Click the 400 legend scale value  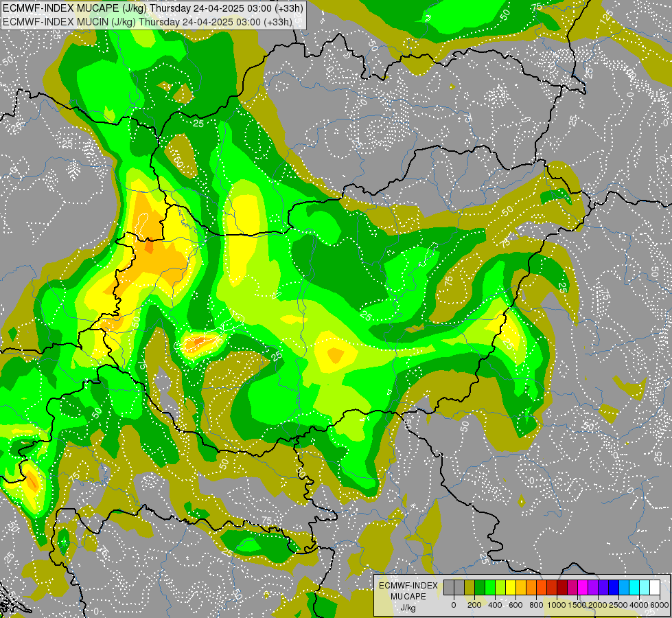pyautogui.click(x=495, y=605)
